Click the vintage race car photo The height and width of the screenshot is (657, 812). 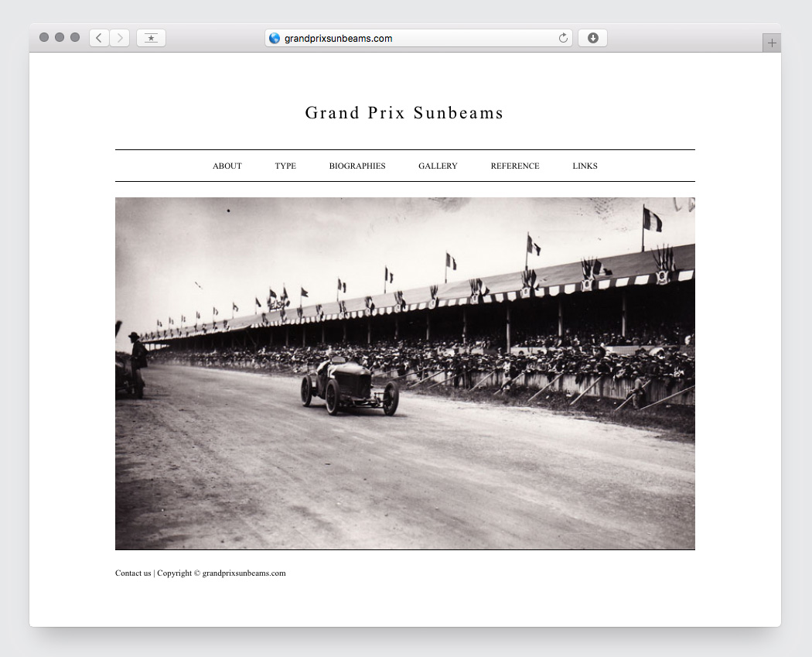point(404,373)
